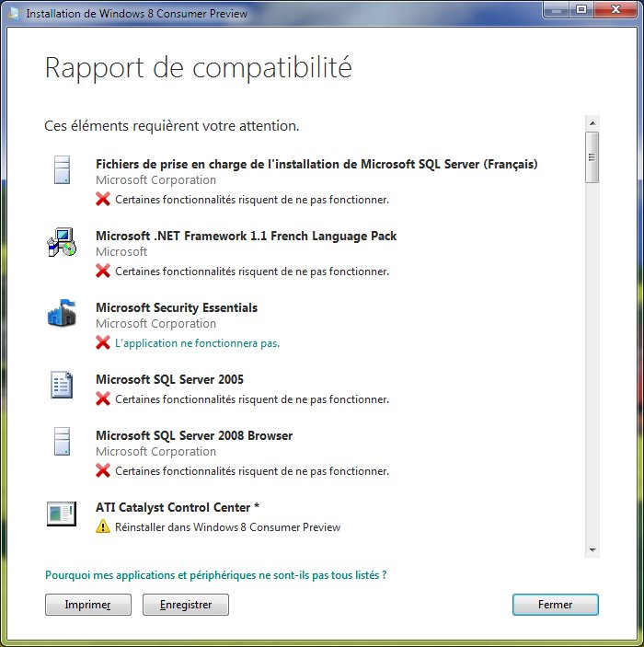
Task: Open the "L'application ne fonctionnera pas." link
Action: pyautogui.click(x=197, y=343)
